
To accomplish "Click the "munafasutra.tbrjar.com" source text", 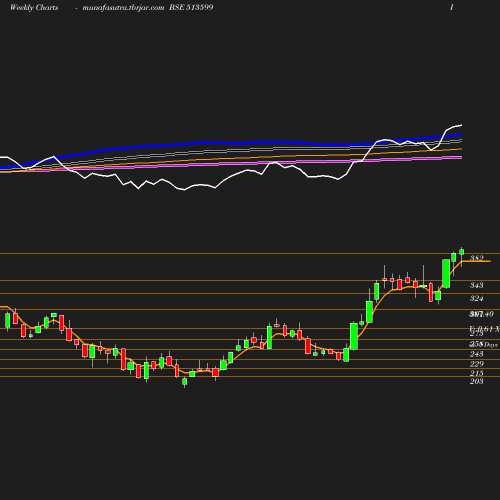I will coord(123,7).
